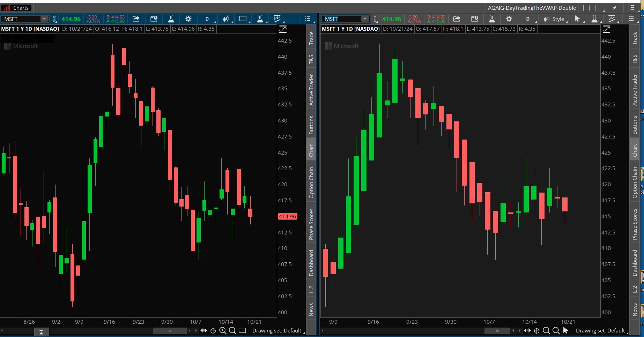This screenshot has width=644, height=337.
Task: Zoom in on the left chart
Action: tap(223, 331)
